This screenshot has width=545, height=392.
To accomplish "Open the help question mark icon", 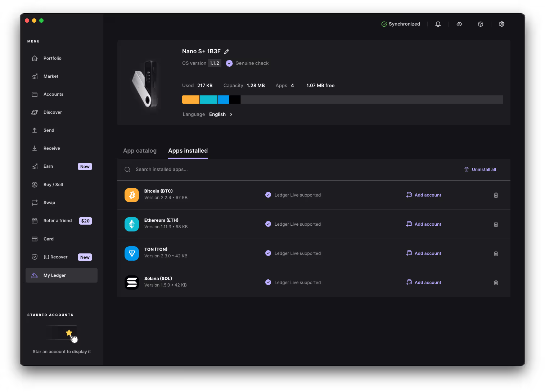I will [x=480, y=24].
